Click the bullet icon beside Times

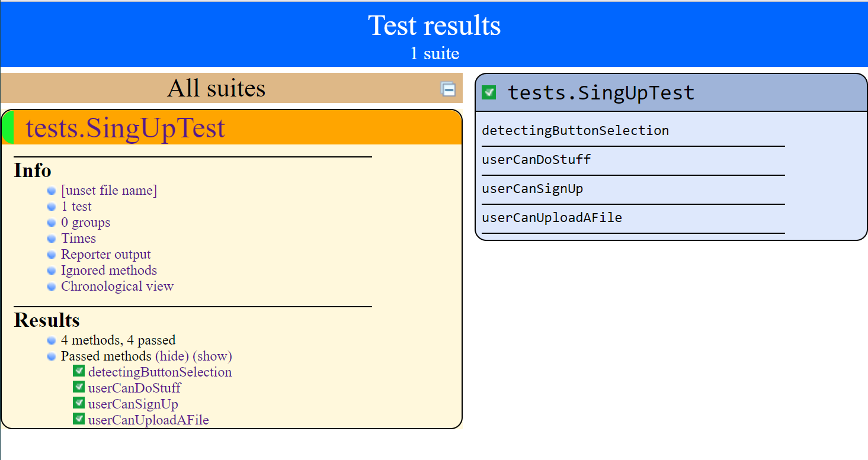(52, 239)
